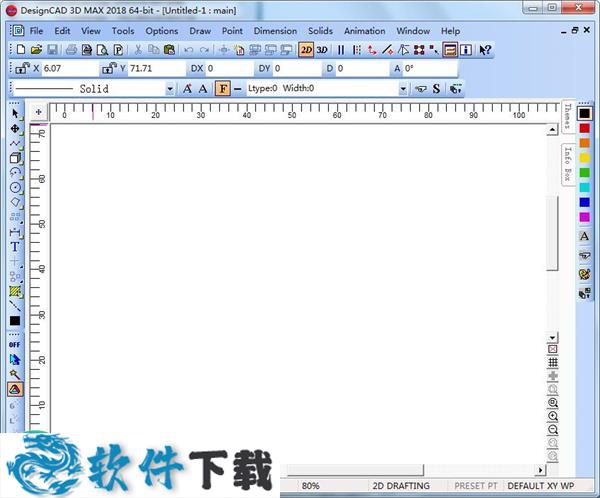
Task: Click the large S style icon
Action: coord(436,89)
